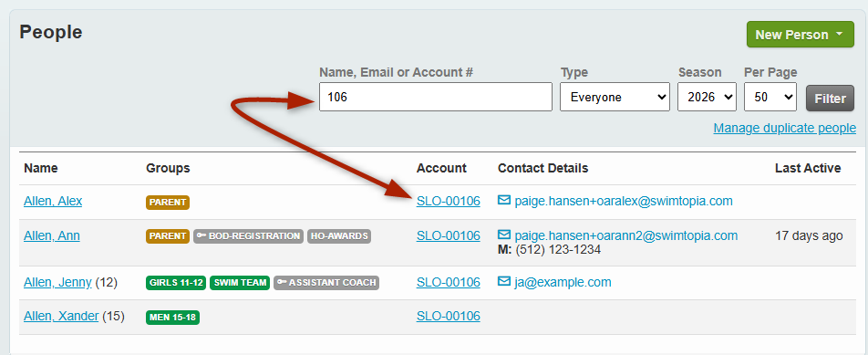Screen dimensions: 868x355
Task: Open Allen, Alex profile link
Action: pyautogui.click(x=53, y=201)
